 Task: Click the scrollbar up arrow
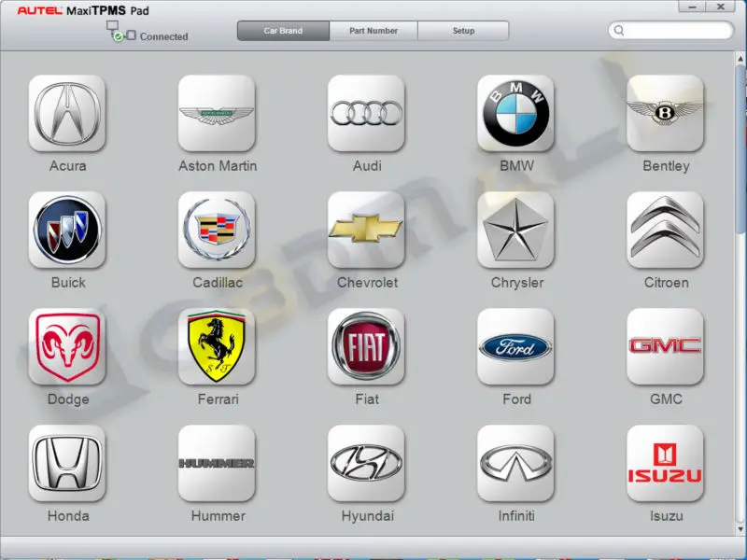click(740, 59)
